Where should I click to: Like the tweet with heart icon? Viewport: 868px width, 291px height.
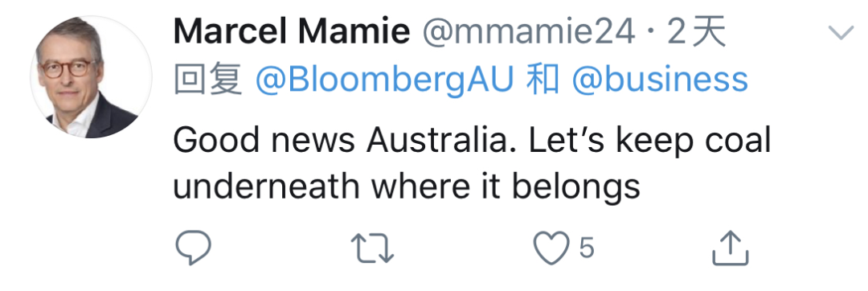(x=551, y=248)
